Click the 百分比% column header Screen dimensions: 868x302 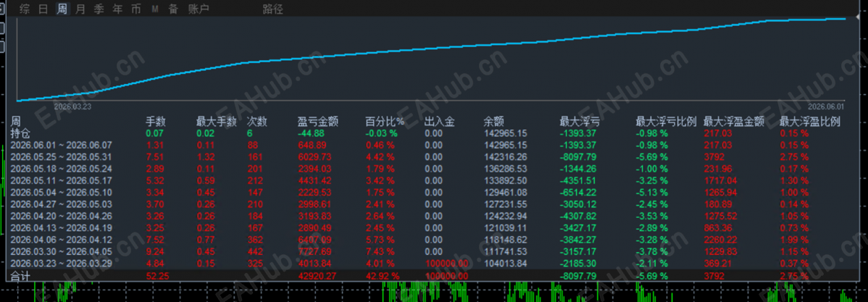tap(385, 122)
